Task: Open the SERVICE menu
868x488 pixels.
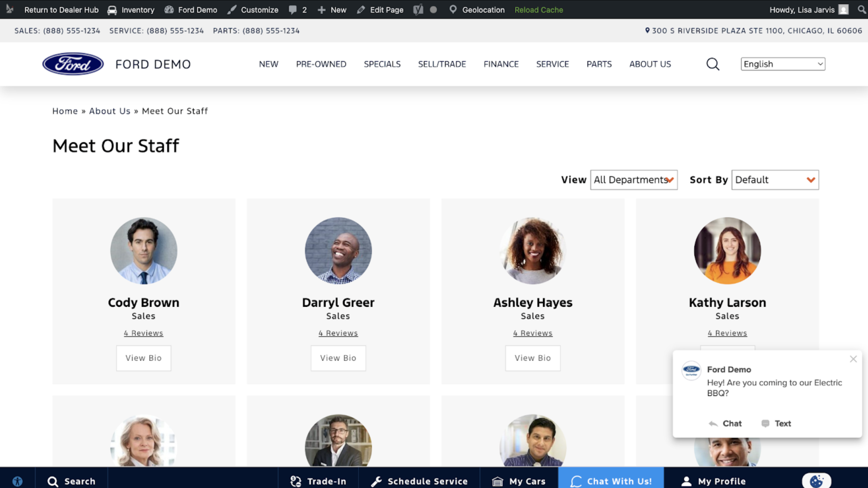Action: (x=552, y=64)
